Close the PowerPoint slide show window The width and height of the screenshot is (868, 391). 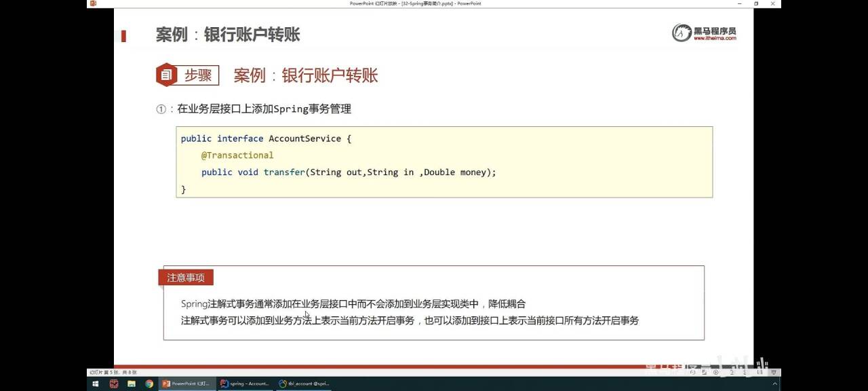click(773, 3)
